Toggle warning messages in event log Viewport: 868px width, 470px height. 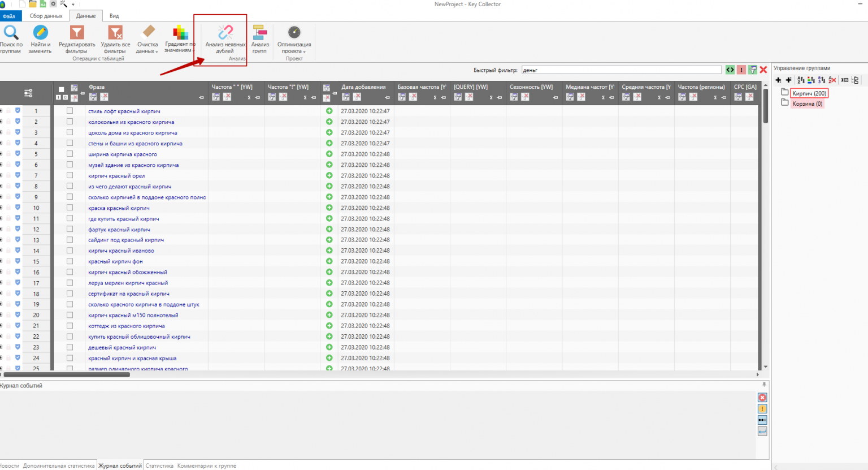(762, 408)
